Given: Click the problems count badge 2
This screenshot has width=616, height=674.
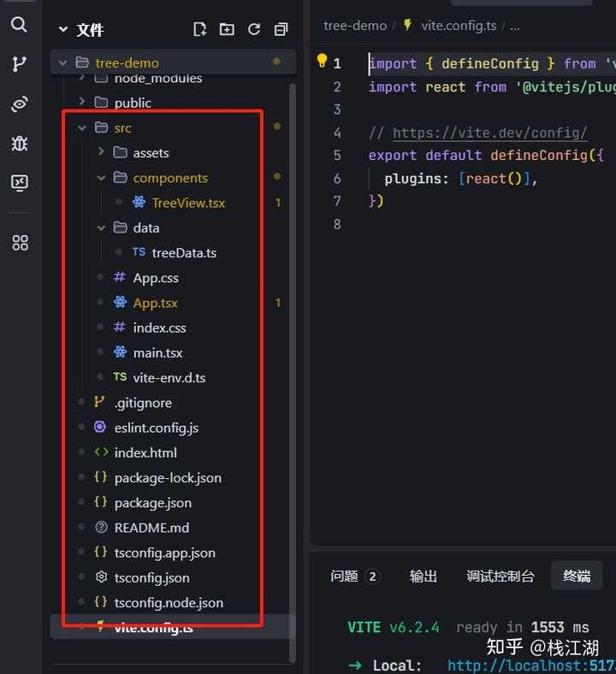Looking at the screenshot, I should coord(372,576).
